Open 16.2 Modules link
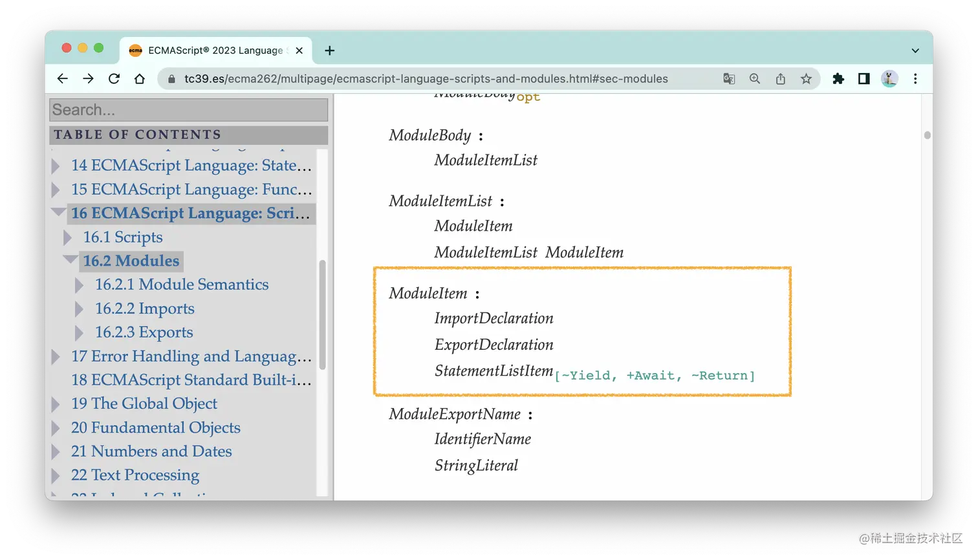This screenshot has width=978, height=560. click(131, 261)
